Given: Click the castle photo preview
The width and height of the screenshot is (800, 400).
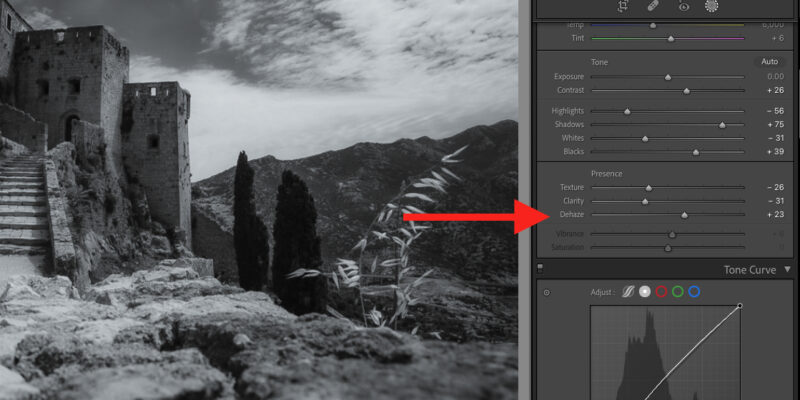Looking at the screenshot, I should (x=259, y=200).
